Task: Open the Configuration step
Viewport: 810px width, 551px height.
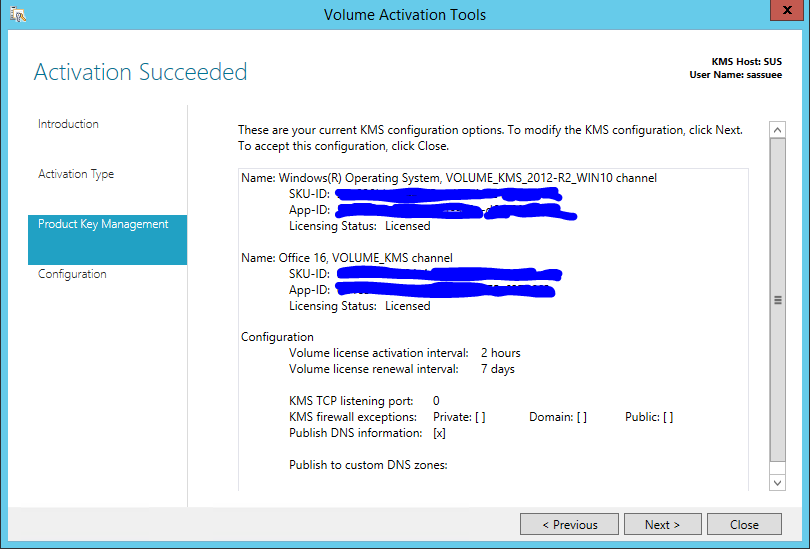Action: [72, 274]
